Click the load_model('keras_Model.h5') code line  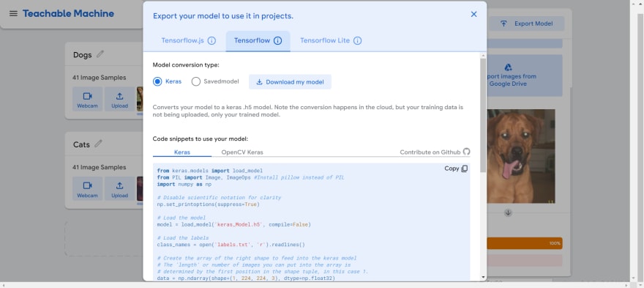(x=233, y=225)
